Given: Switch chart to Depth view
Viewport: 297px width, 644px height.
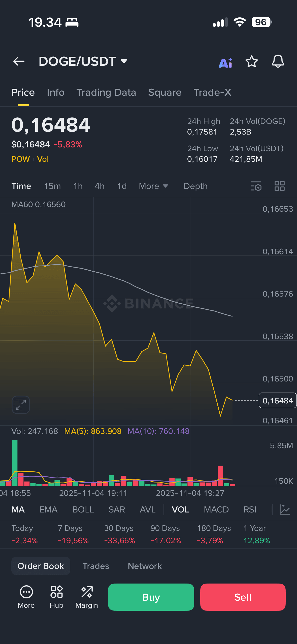Looking at the screenshot, I should [196, 186].
